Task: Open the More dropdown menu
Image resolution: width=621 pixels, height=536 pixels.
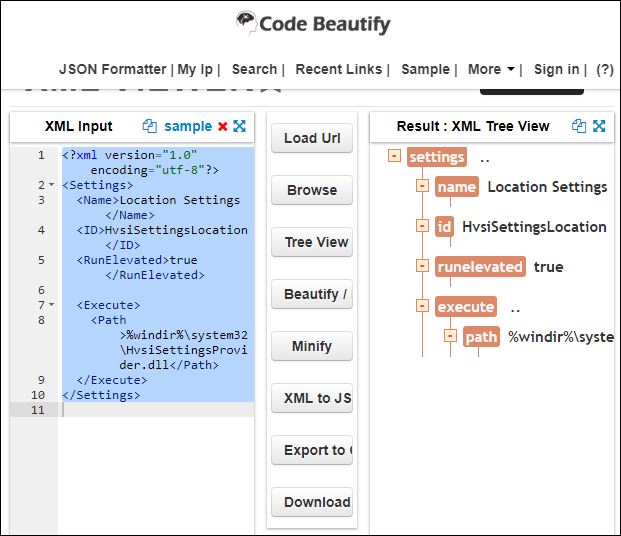Action: pos(494,69)
